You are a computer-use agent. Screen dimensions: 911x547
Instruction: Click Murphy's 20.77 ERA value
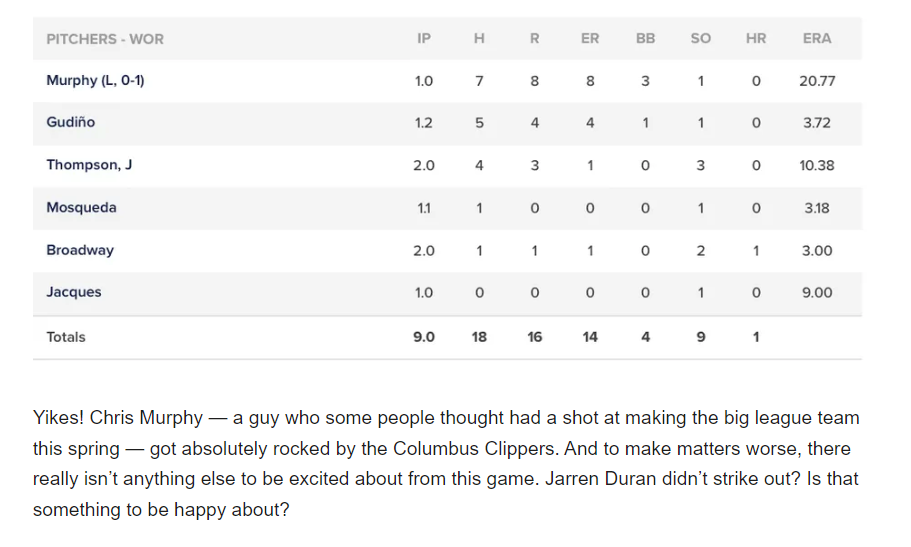click(x=817, y=81)
